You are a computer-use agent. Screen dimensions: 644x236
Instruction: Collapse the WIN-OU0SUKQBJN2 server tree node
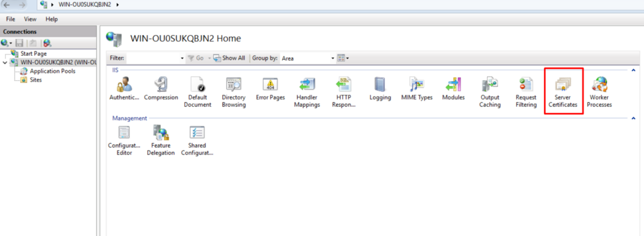tap(5, 63)
